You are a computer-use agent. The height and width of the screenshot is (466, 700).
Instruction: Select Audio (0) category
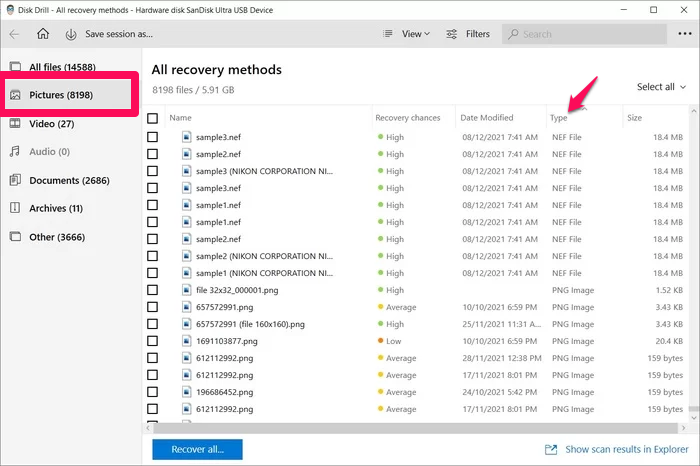[x=50, y=152]
